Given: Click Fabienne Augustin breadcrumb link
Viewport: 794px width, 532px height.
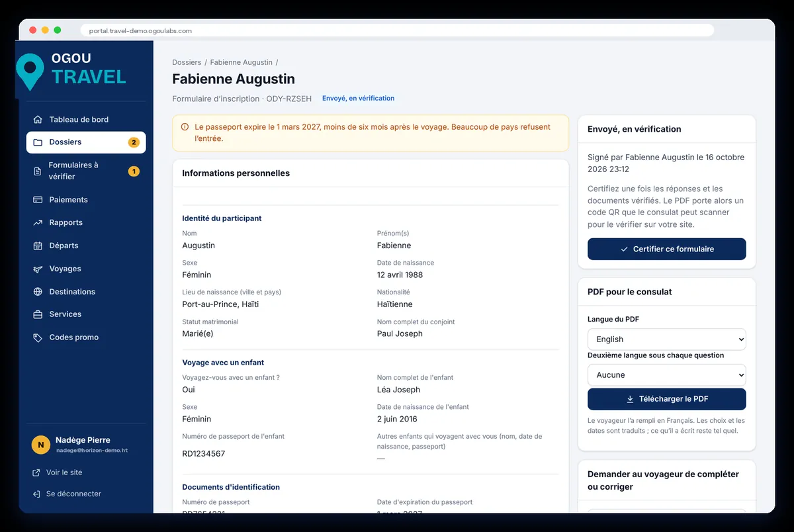Looking at the screenshot, I should [242, 62].
